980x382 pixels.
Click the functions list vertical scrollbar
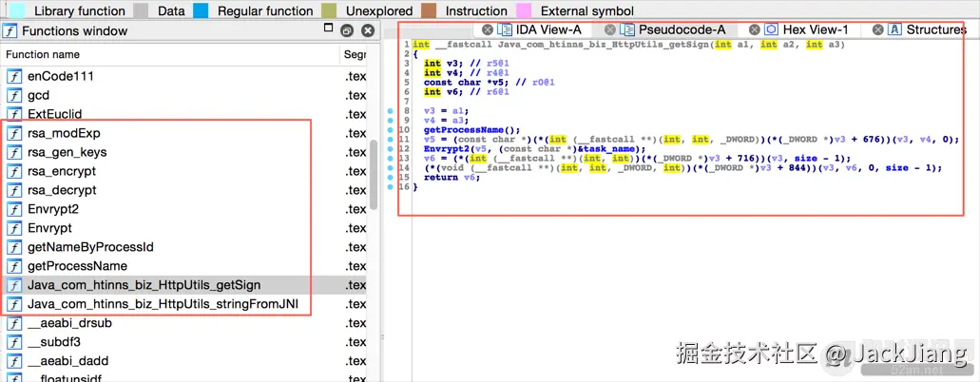click(x=374, y=175)
